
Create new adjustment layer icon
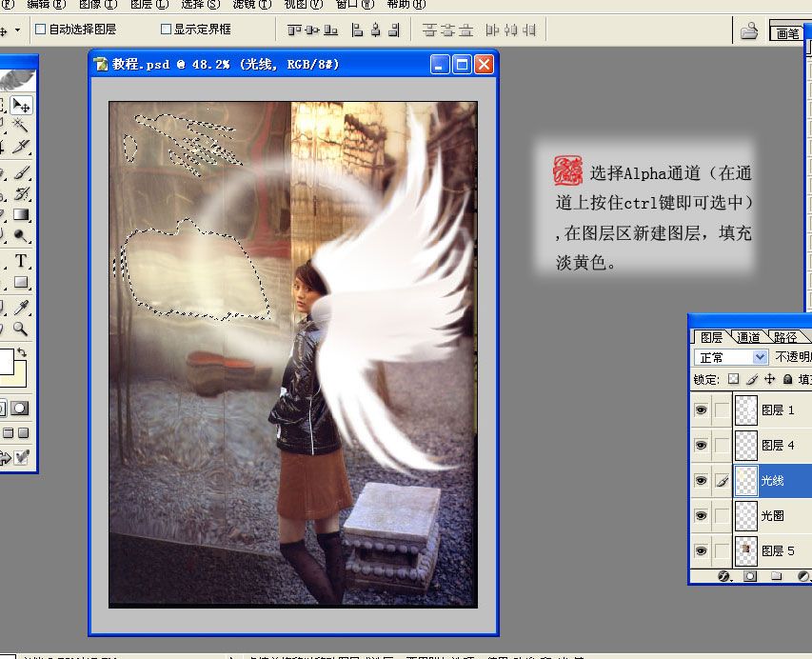tap(803, 576)
